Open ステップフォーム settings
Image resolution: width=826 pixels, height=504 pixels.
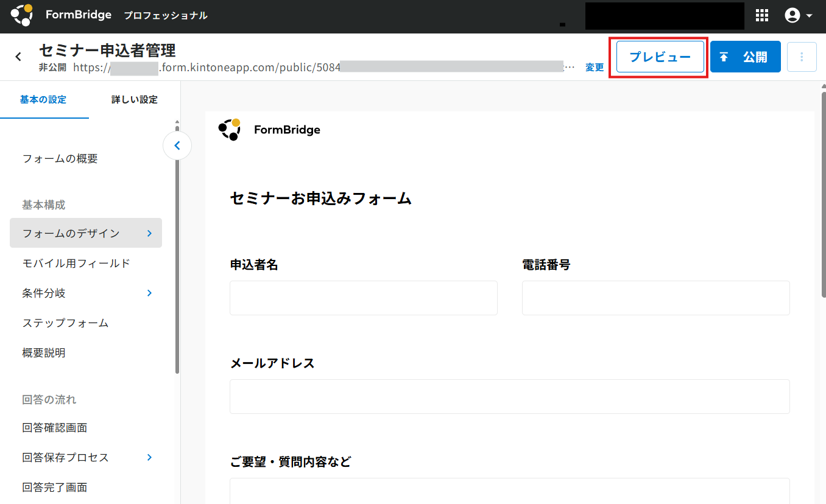point(66,323)
